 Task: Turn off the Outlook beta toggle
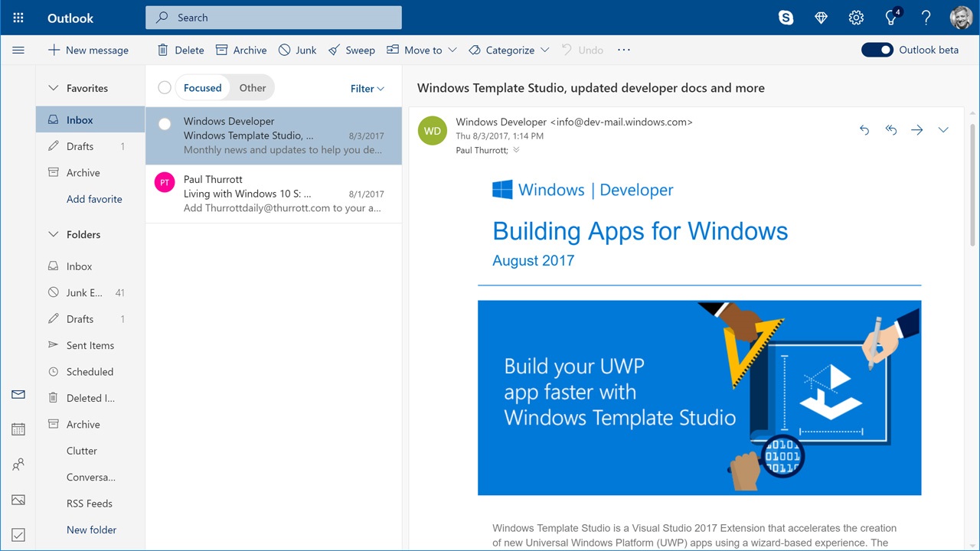point(877,50)
